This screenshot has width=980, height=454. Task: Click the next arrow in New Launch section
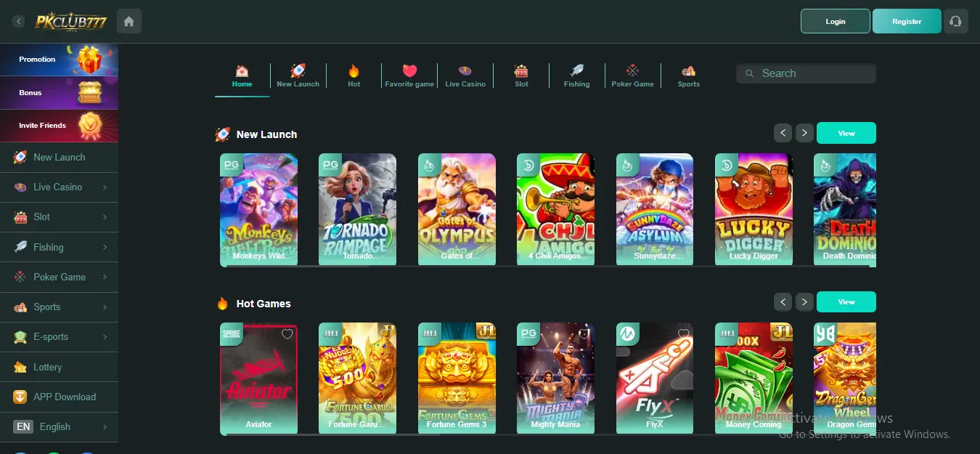click(x=804, y=133)
